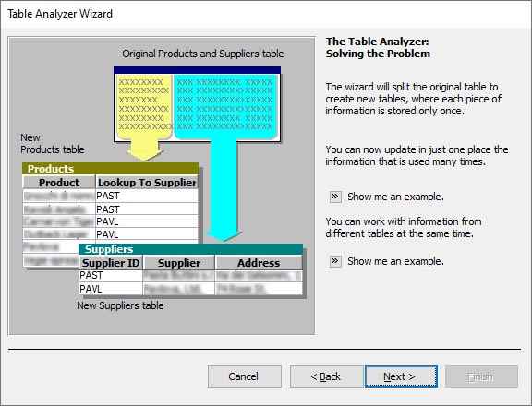Click the wizard illustration diagram panel
Image resolution: width=532 pixels, height=406 pixels.
(162, 186)
